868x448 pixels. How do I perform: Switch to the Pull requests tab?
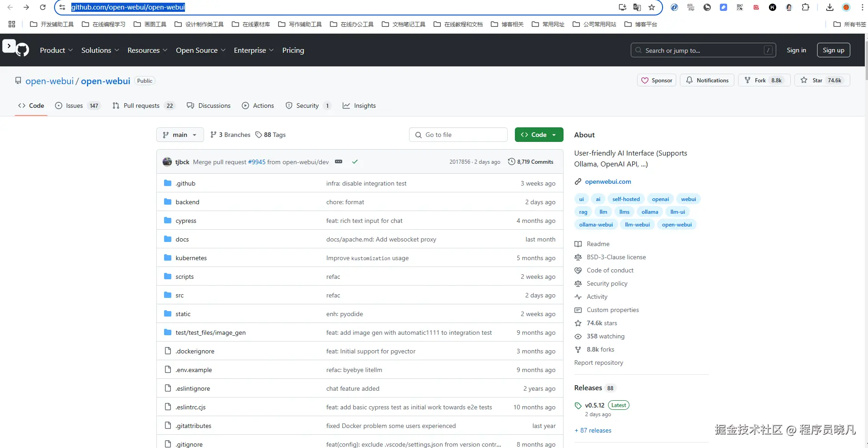point(144,106)
